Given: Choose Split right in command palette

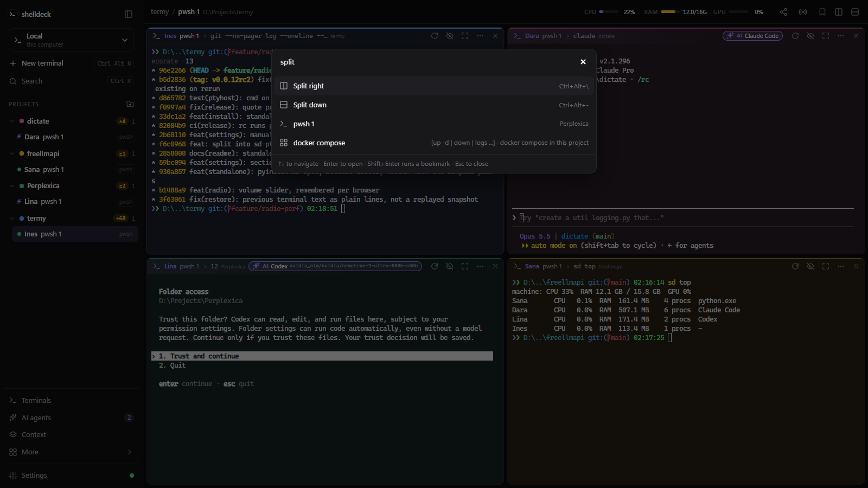Looking at the screenshot, I should (x=434, y=86).
